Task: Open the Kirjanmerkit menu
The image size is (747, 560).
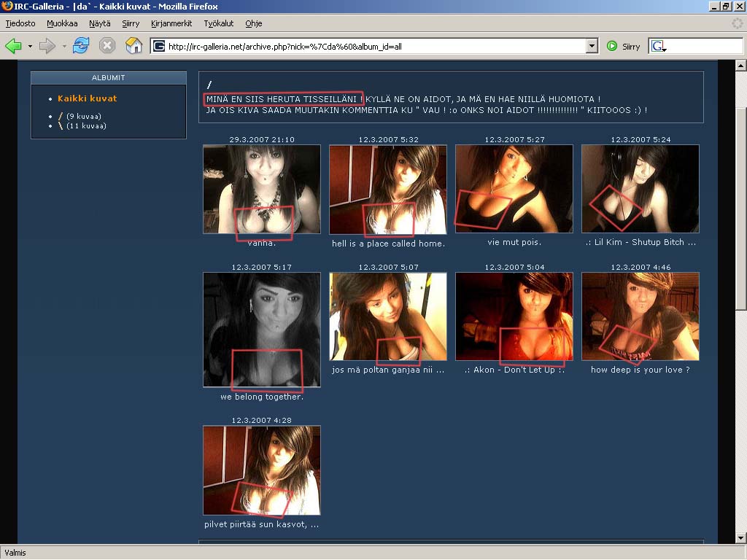Action: point(171,23)
